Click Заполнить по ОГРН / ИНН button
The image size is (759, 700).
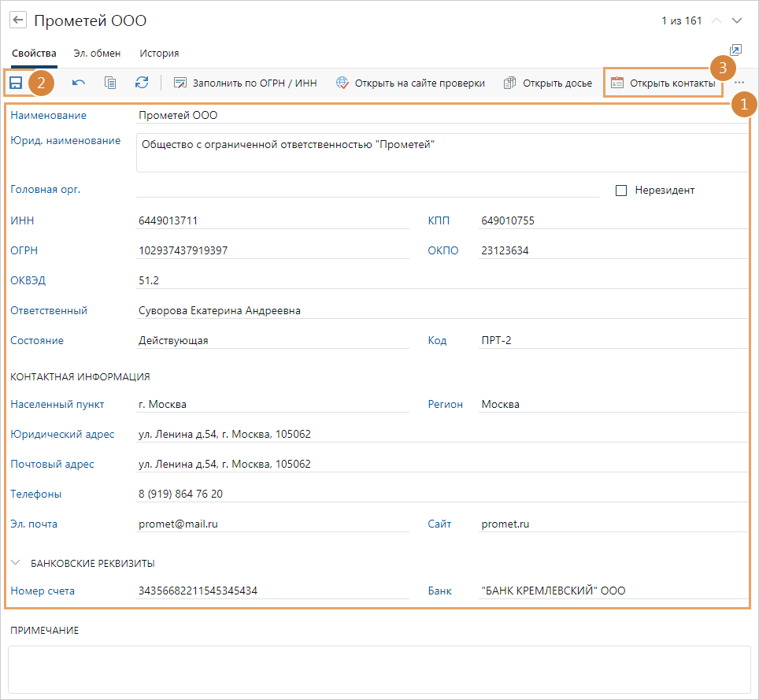tap(245, 83)
